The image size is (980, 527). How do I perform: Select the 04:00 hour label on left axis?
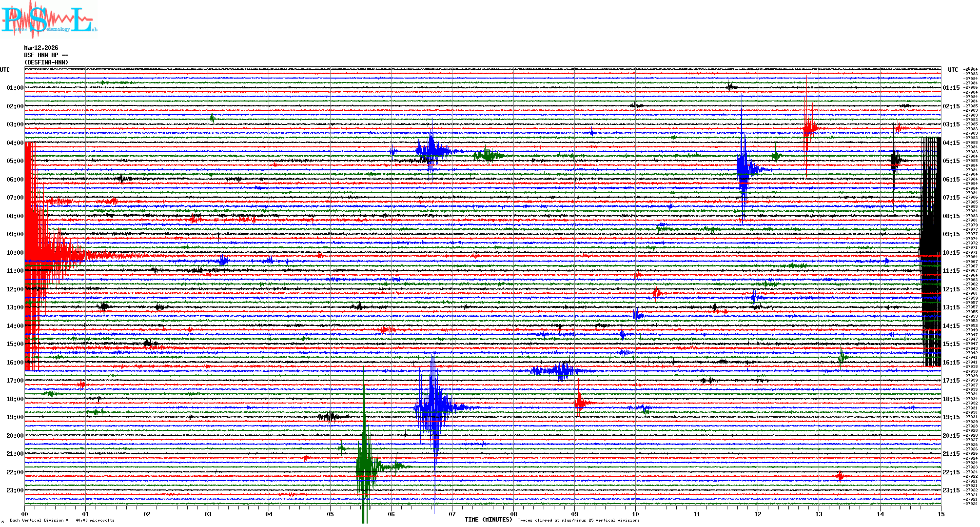tap(15, 143)
